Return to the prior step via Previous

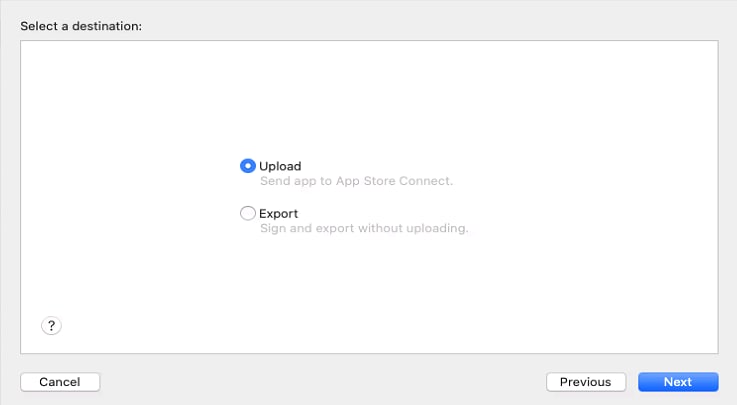(x=585, y=382)
